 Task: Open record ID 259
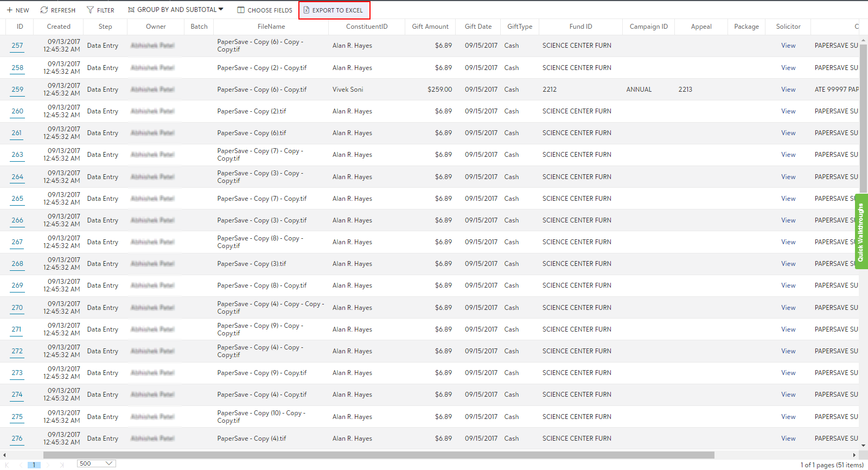tap(17, 90)
